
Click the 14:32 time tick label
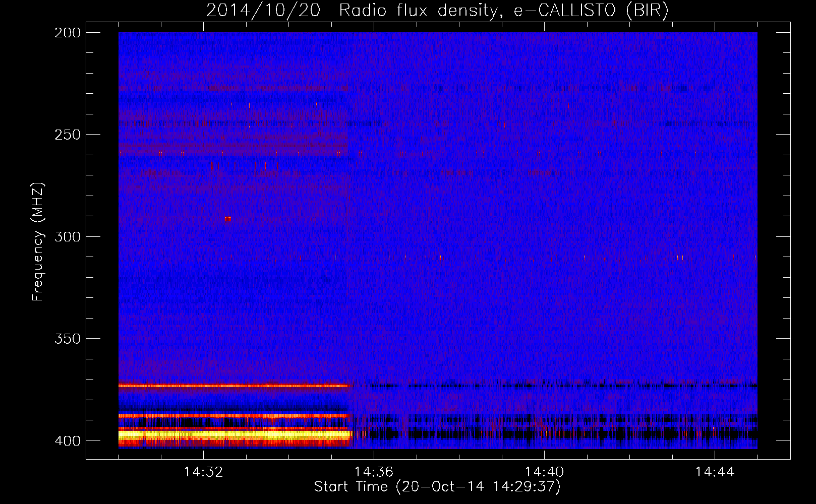pyautogui.click(x=203, y=472)
